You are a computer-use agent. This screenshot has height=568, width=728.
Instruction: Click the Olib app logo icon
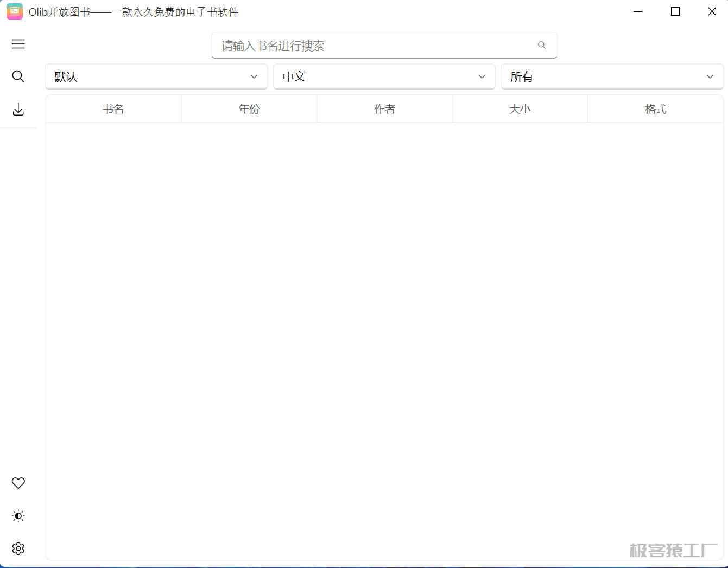15,11
